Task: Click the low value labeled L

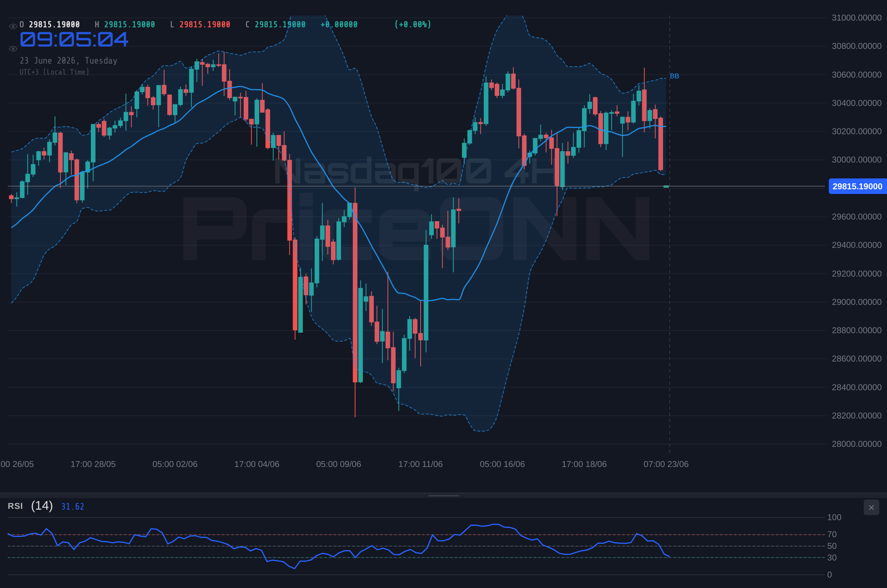Action: [204, 24]
